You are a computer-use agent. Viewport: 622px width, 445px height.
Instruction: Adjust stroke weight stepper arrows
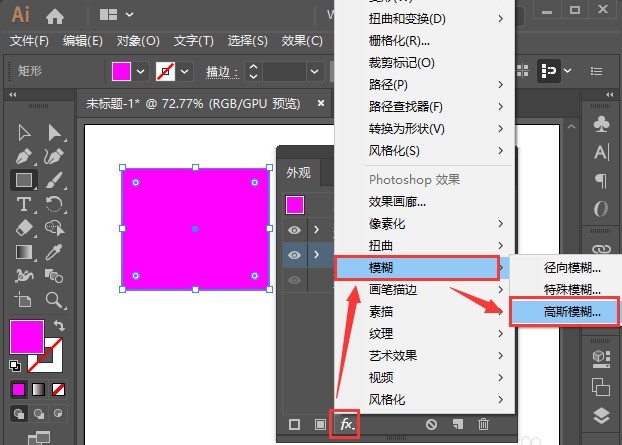(253, 72)
